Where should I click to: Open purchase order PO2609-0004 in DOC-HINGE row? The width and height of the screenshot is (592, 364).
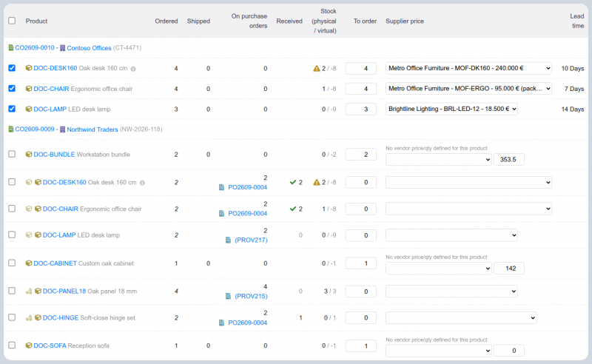click(247, 323)
